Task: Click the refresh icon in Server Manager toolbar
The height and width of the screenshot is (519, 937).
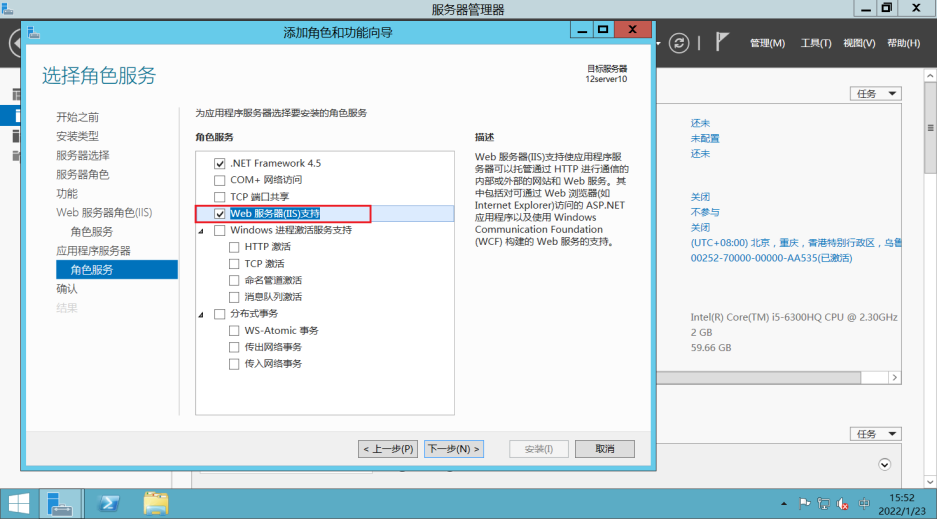Action: 679,43
